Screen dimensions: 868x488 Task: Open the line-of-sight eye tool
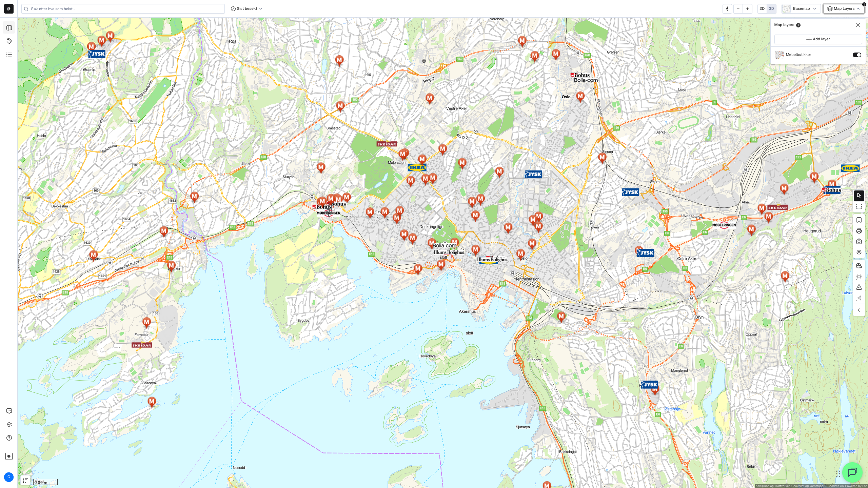click(x=859, y=298)
